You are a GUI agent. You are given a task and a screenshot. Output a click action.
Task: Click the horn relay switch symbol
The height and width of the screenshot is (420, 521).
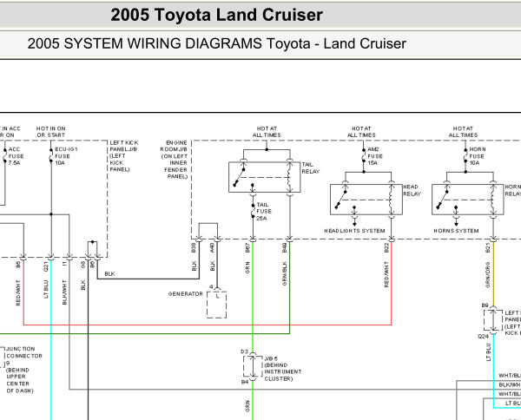coord(442,200)
